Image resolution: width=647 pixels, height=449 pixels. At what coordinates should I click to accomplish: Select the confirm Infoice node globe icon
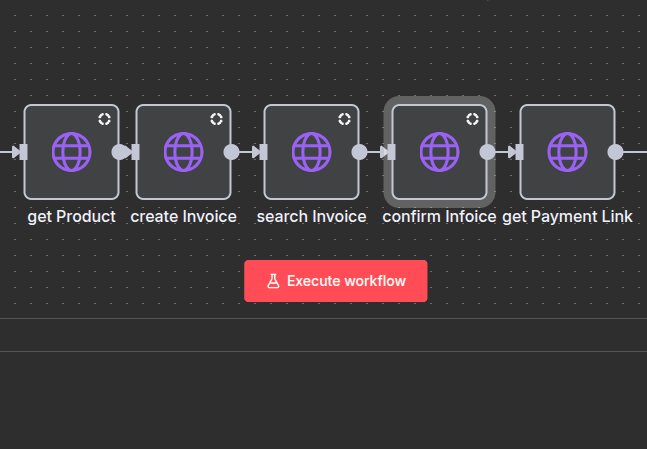pos(439,152)
